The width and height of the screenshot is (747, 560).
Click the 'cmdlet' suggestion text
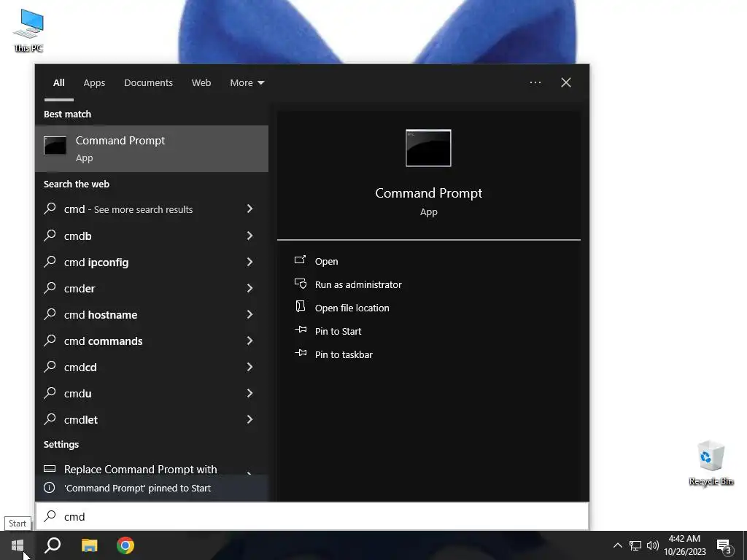[x=80, y=419]
